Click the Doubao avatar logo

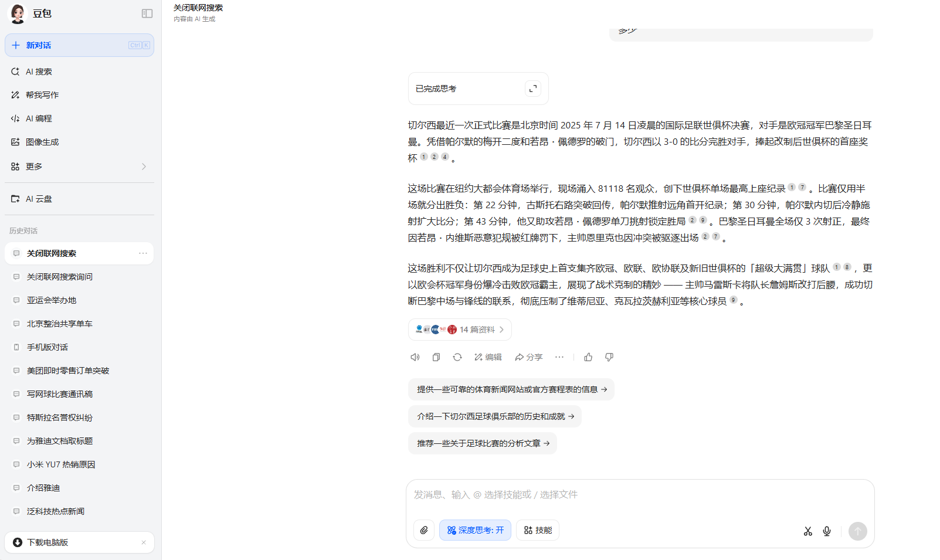[18, 13]
